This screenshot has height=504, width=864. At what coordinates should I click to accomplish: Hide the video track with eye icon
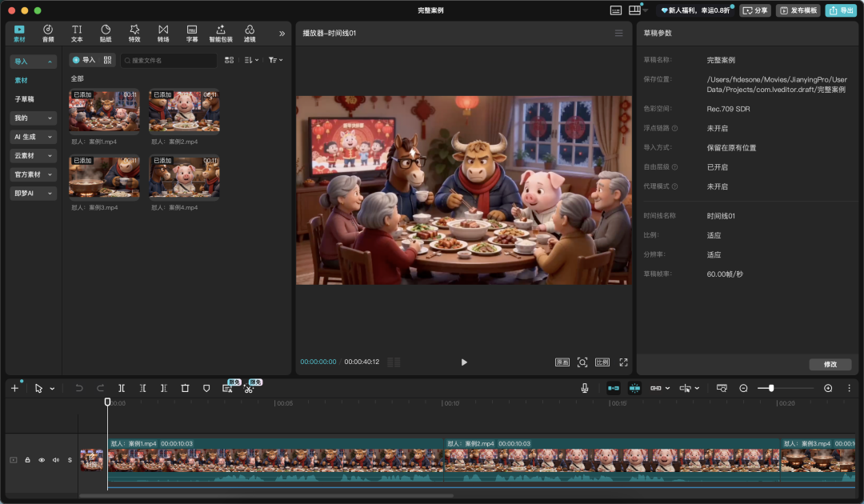(42, 460)
